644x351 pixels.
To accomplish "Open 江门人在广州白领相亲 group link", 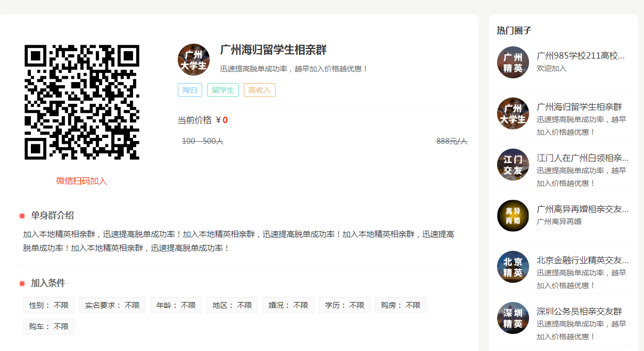I will pyautogui.click(x=583, y=158).
